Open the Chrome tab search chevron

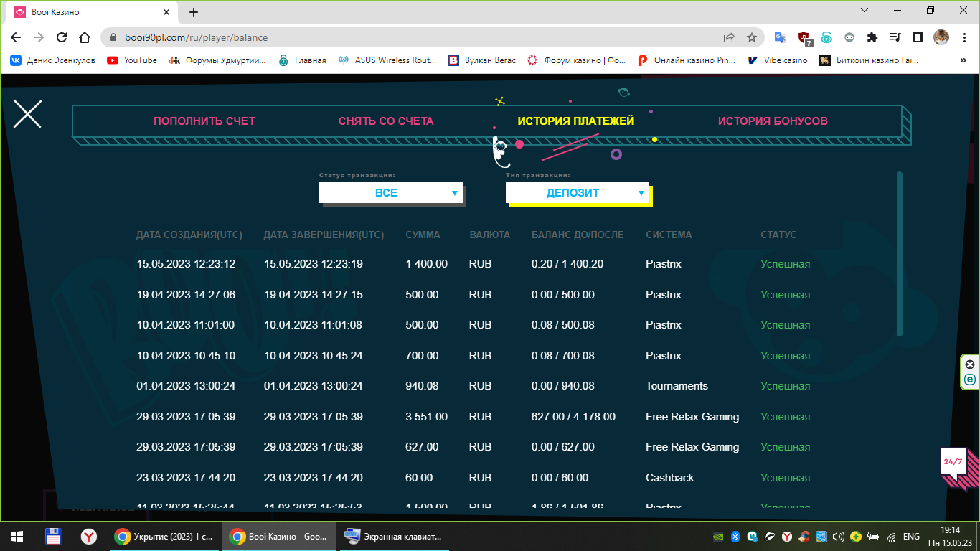(864, 11)
